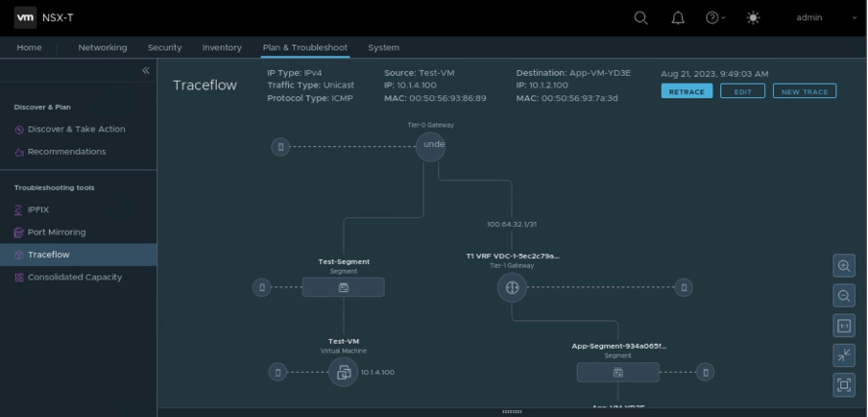Open the help dropdown menu
Viewport: 868px width, 417px height.
click(x=715, y=18)
